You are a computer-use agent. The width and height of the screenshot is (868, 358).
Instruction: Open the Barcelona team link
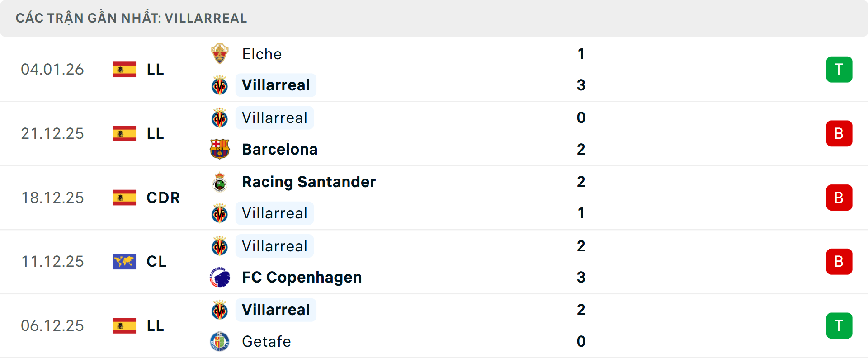coord(280,149)
